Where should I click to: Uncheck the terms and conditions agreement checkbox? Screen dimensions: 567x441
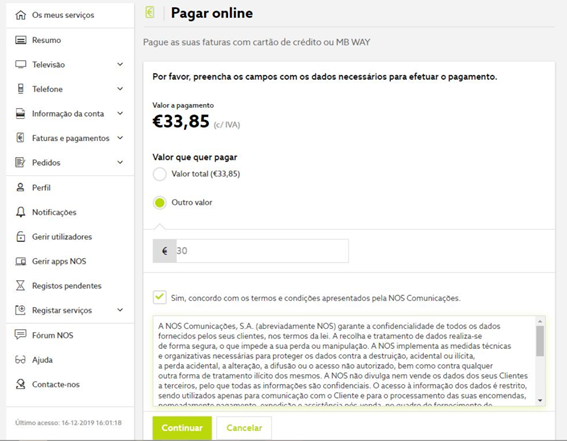pyautogui.click(x=159, y=297)
